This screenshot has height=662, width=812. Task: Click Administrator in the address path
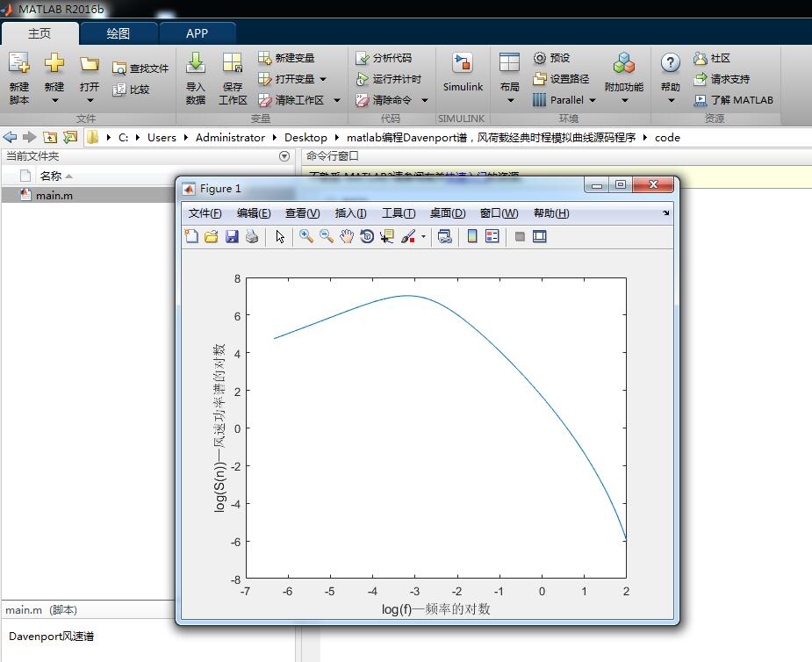point(230,137)
